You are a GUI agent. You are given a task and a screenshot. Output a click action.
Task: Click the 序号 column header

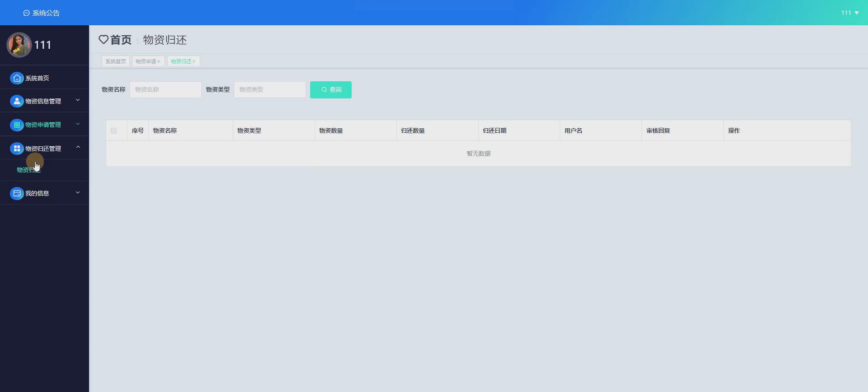pos(138,131)
